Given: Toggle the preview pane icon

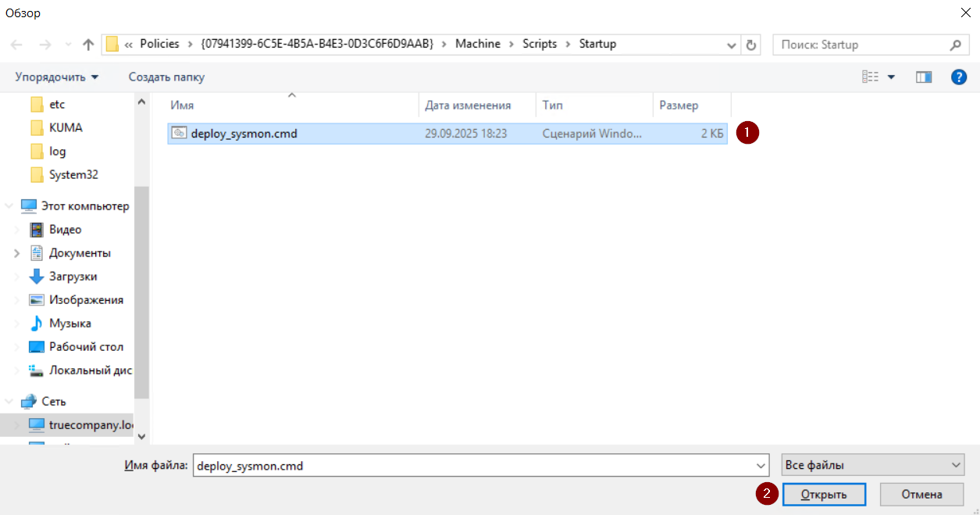Looking at the screenshot, I should (924, 77).
